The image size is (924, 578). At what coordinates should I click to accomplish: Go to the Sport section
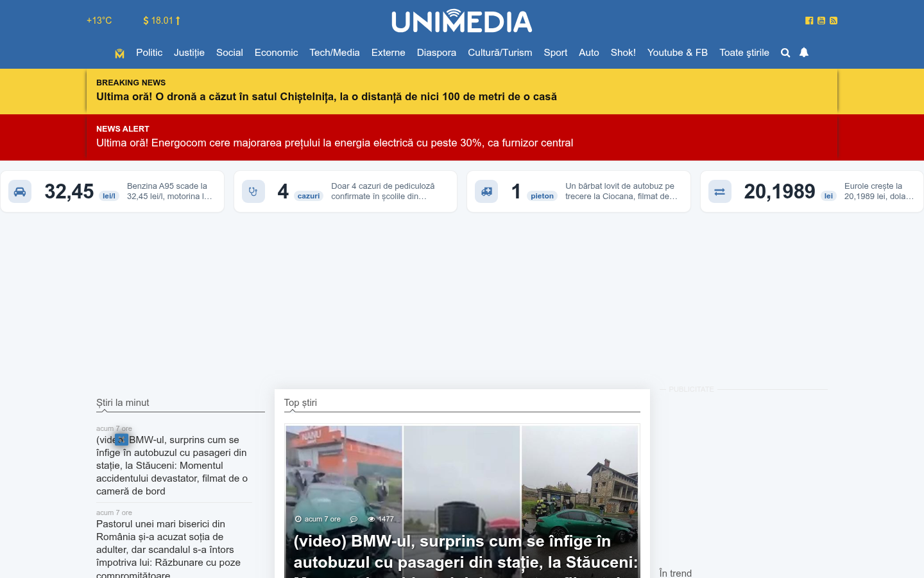point(556,53)
